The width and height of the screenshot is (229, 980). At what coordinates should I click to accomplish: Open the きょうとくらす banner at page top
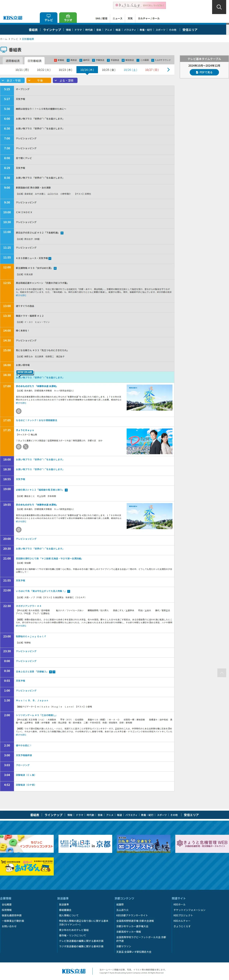(x=140, y=5)
